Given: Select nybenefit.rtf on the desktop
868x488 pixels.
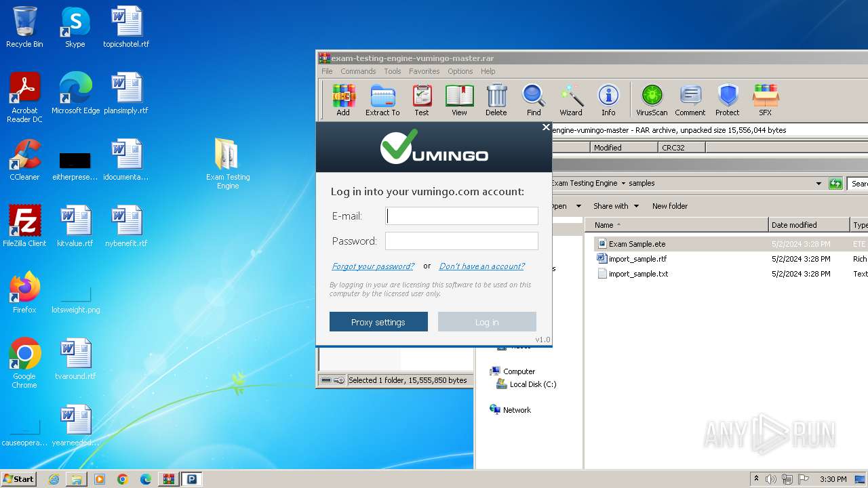Looking at the screenshot, I should click(x=126, y=226).
